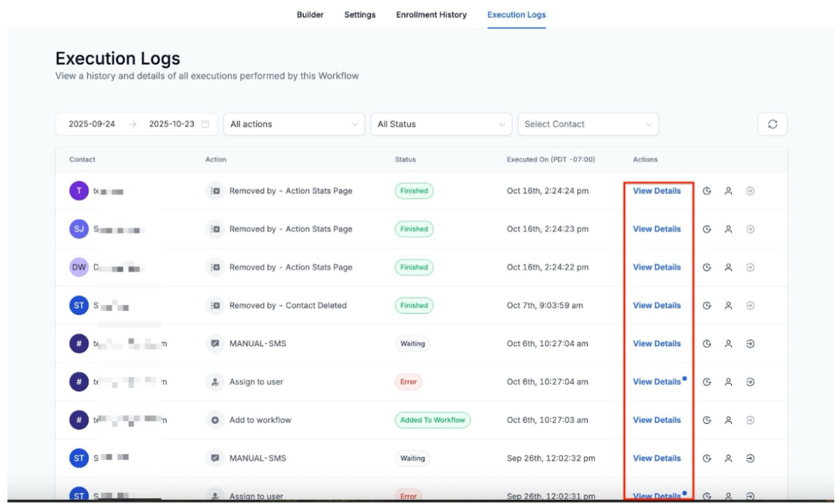This screenshot has height=504, width=840.
Task: Expand the All Status dropdown
Action: [441, 124]
